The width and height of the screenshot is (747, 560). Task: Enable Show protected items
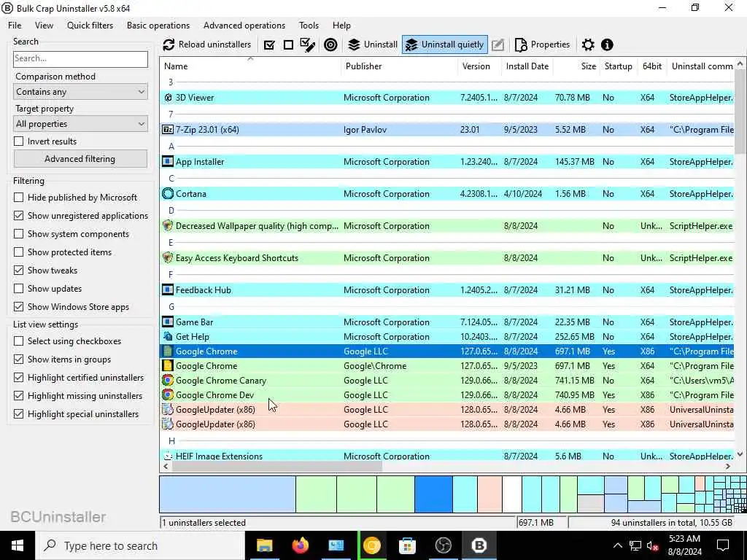(18, 252)
